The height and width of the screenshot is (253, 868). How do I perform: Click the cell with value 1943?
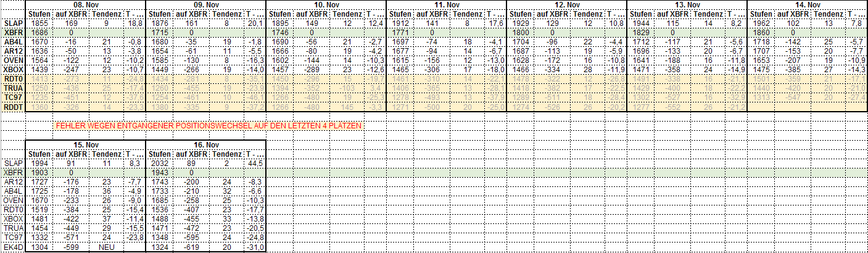pos(159,172)
